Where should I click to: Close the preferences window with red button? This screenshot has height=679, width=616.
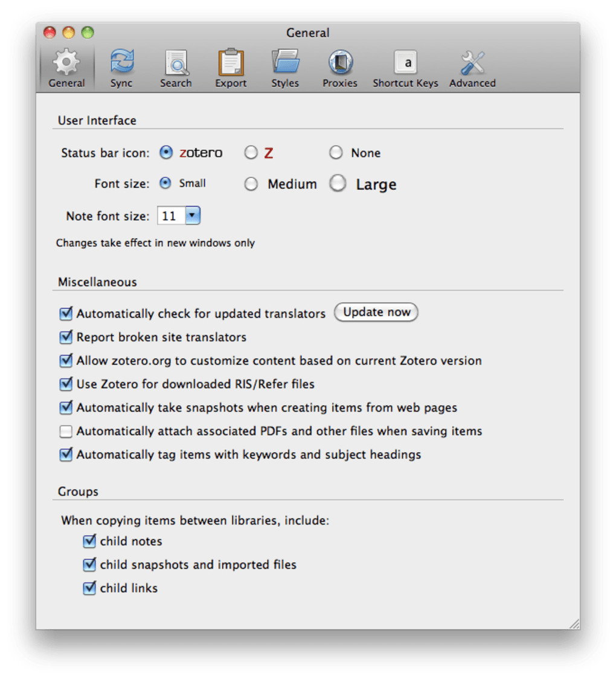(x=50, y=33)
